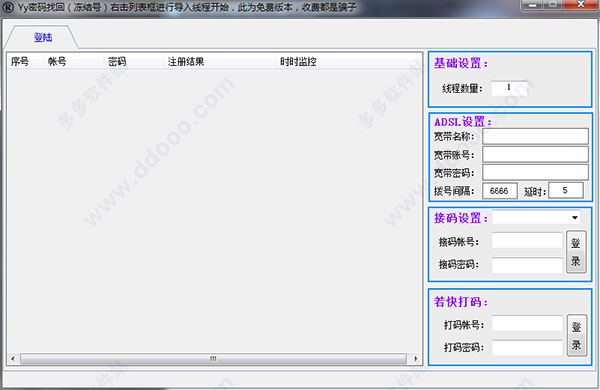This screenshot has width=600, height=390.
Task: Click the 密码 column header
Action: point(133,61)
